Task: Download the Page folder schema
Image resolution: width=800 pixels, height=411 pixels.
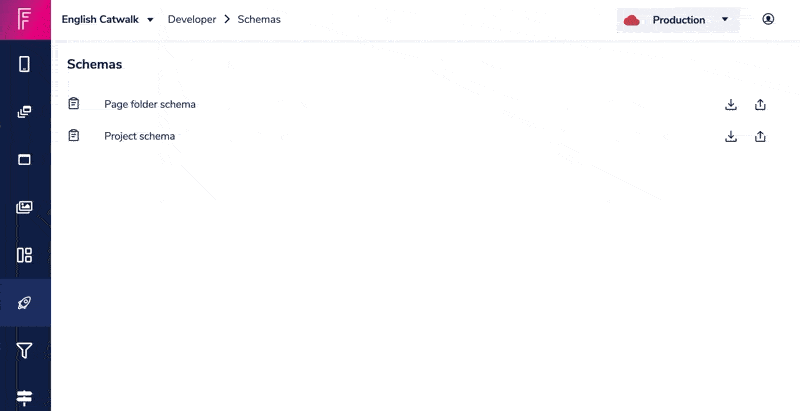Action: pyautogui.click(x=731, y=105)
